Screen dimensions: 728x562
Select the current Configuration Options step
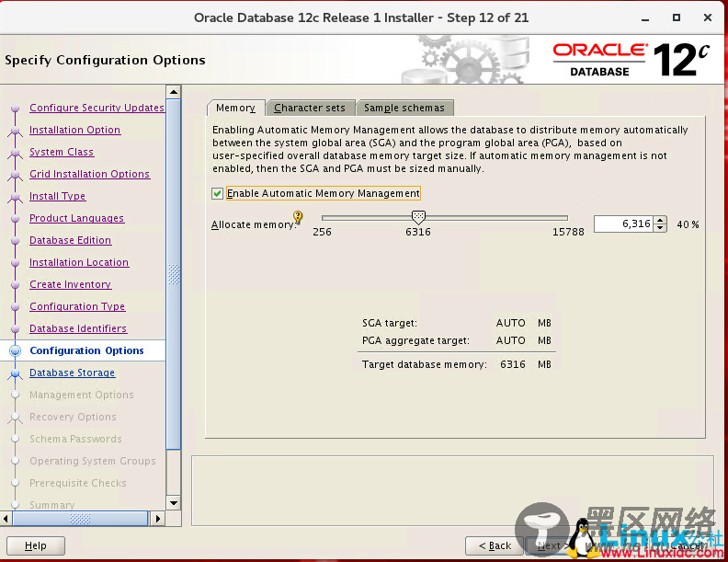pyautogui.click(x=86, y=350)
